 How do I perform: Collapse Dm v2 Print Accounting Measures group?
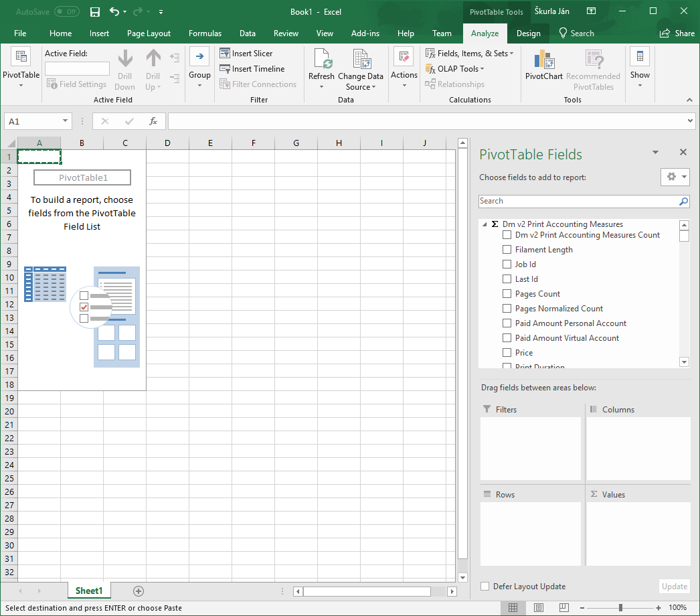click(x=485, y=224)
